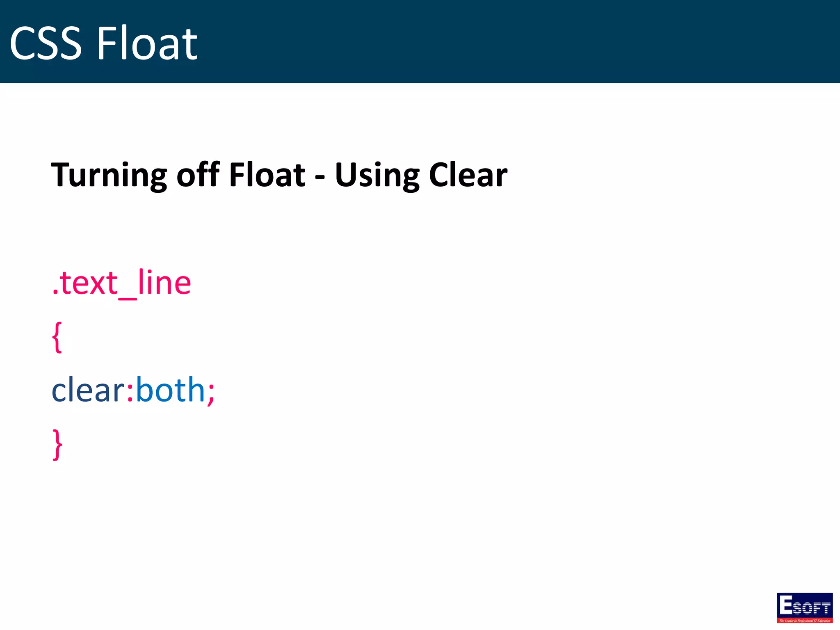Click the 'CSS Float' slide title
This screenshot has height=630, width=840.
tap(103, 43)
